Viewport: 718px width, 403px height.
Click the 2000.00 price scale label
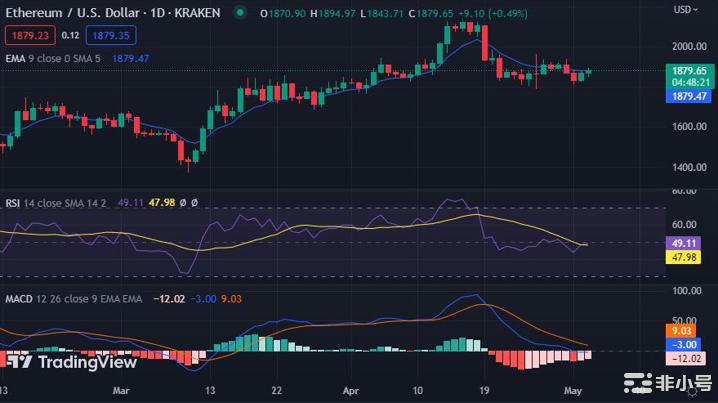coord(689,47)
